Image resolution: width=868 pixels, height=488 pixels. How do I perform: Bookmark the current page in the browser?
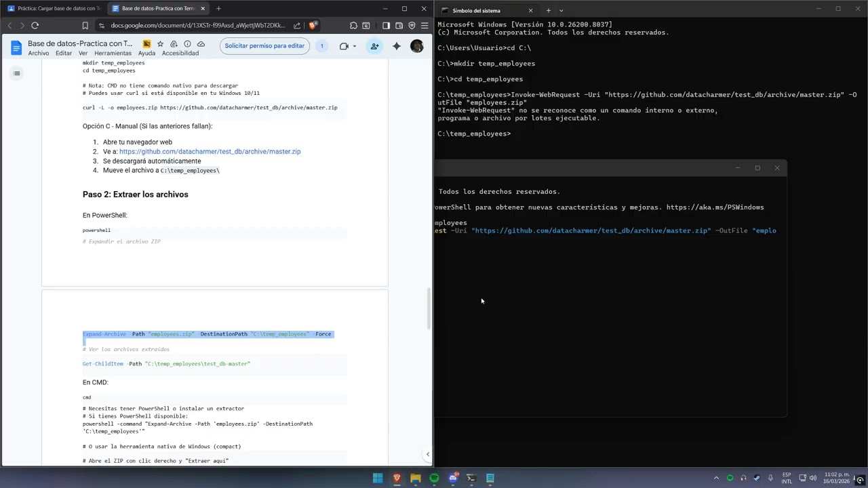(x=85, y=26)
